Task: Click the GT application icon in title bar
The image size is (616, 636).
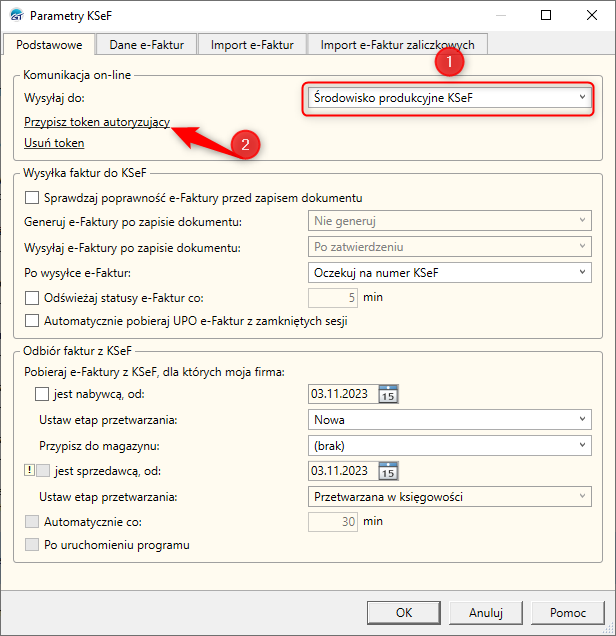Action: click(15, 16)
